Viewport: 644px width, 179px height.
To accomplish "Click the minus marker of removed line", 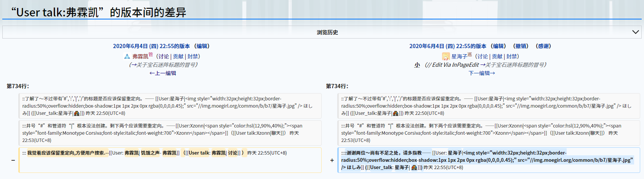I will pos(13,160).
